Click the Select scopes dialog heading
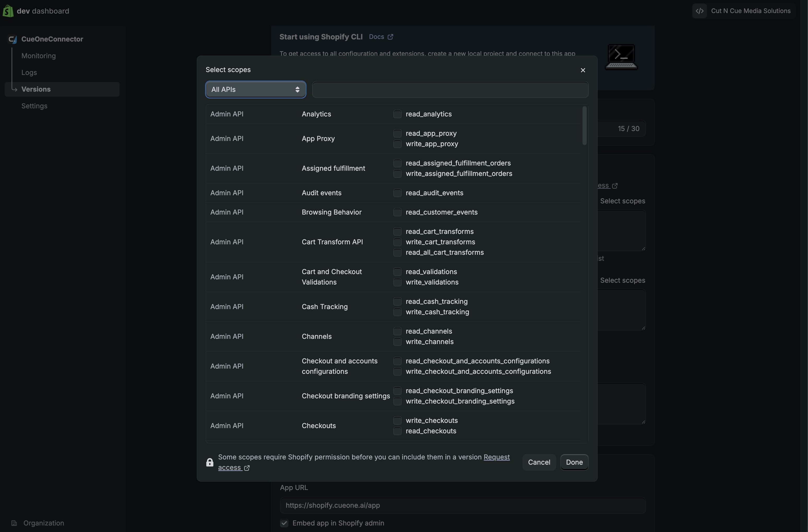This screenshot has height=532, width=808. (228, 70)
